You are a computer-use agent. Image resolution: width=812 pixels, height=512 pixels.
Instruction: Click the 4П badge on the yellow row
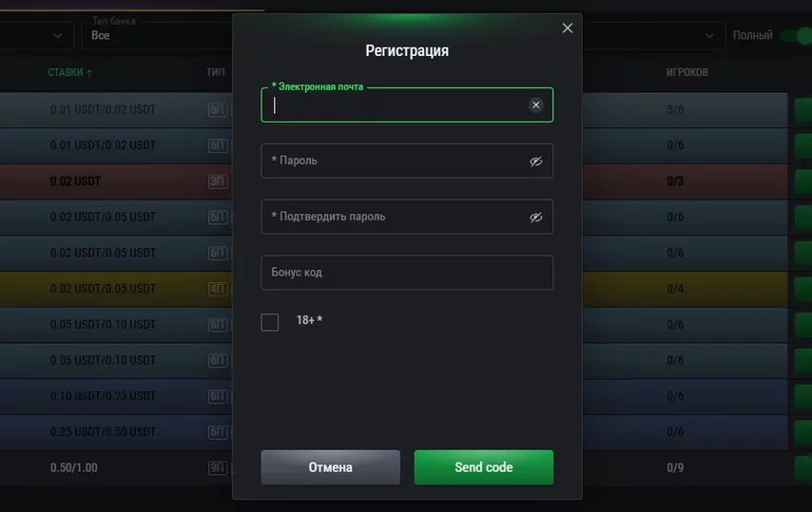pos(218,289)
